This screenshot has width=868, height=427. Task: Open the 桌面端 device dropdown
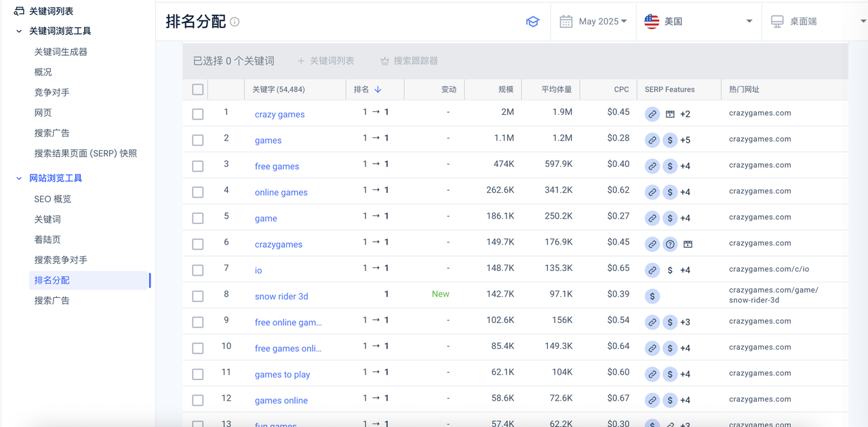point(814,22)
